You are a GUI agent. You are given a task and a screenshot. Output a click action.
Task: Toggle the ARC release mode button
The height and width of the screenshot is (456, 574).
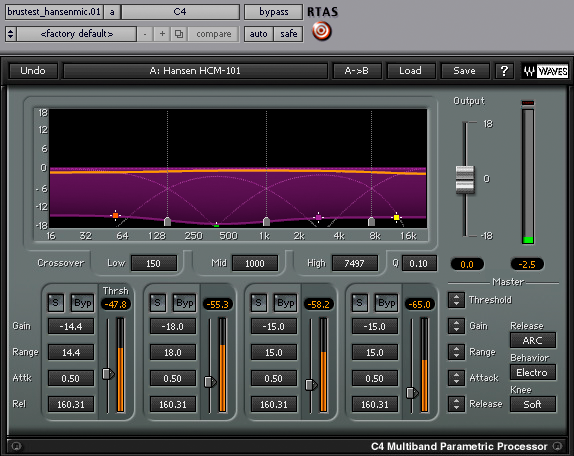533,340
